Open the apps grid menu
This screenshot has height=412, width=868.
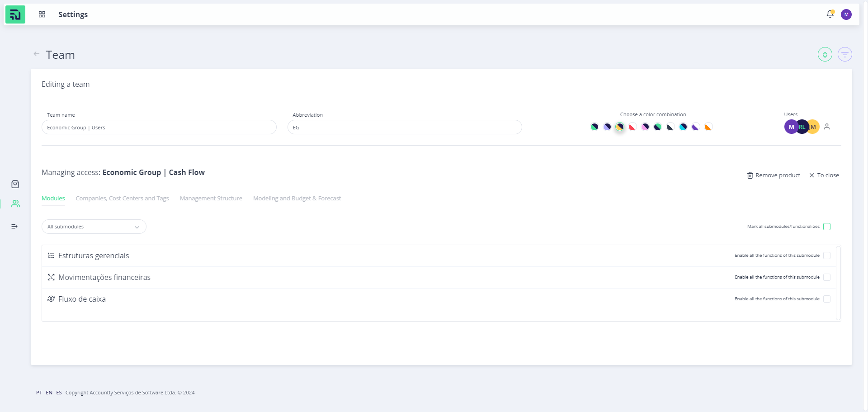point(42,14)
